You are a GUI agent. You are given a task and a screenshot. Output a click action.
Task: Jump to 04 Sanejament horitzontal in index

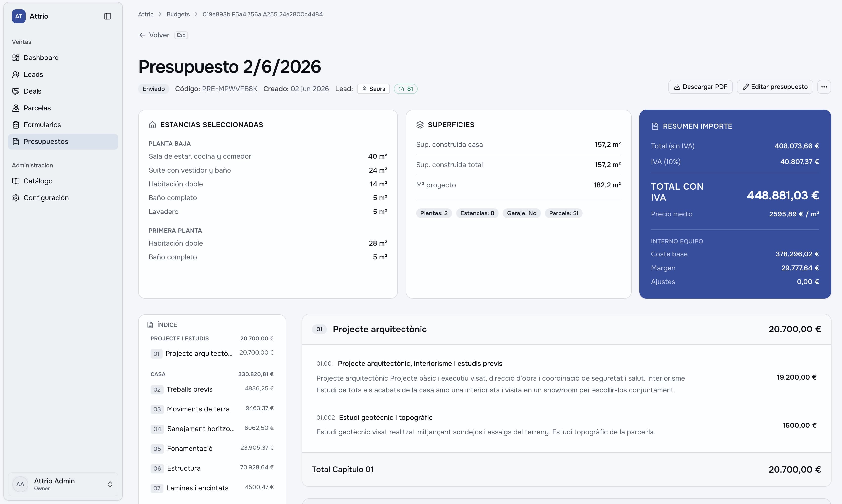(x=212, y=429)
